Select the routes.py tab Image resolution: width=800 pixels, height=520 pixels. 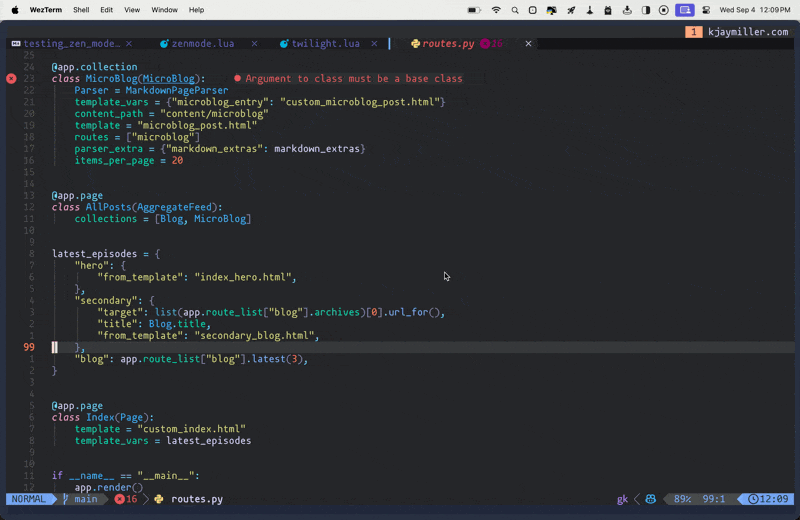tap(448, 44)
